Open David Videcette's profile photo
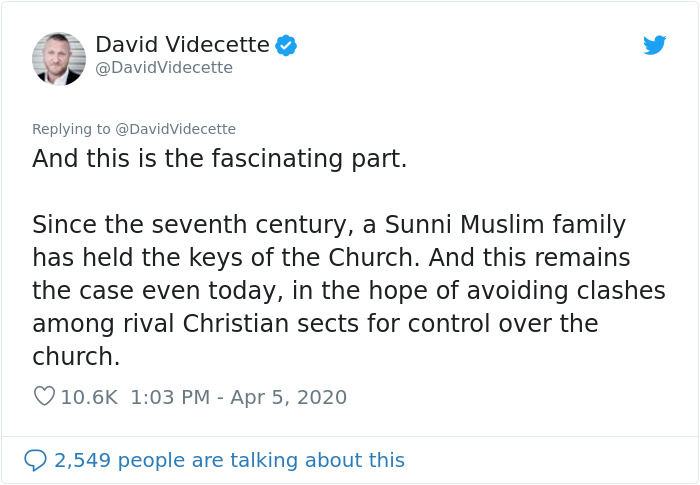700x485 pixels. [x=58, y=58]
